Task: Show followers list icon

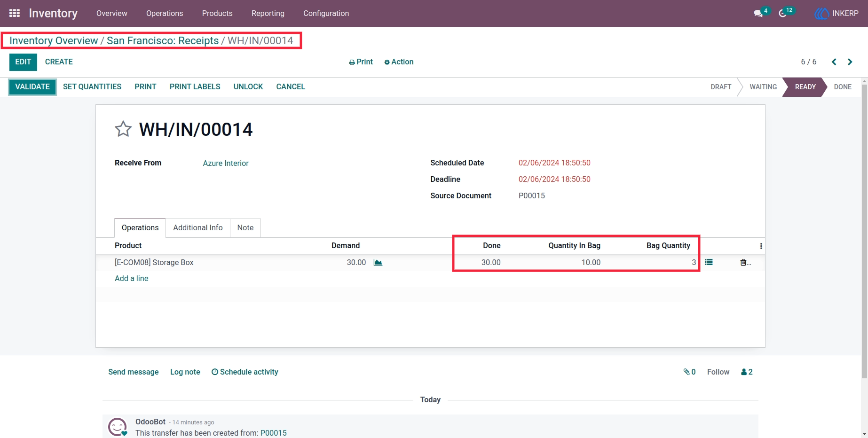Action: (747, 372)
